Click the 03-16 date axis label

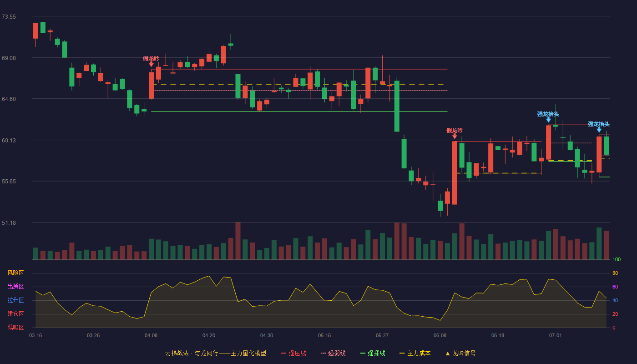coord(35,335)
